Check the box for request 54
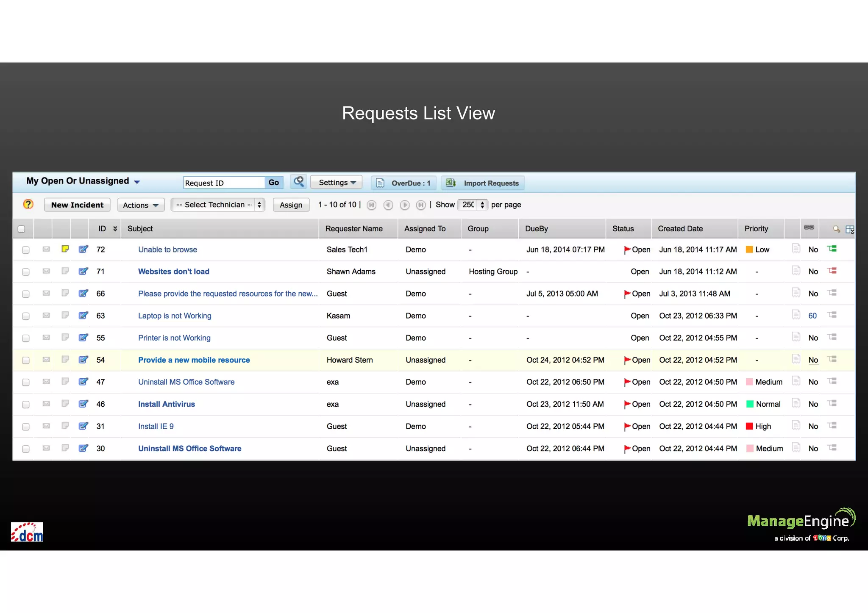Screen dimensions: 868x613 coord(26,361)
